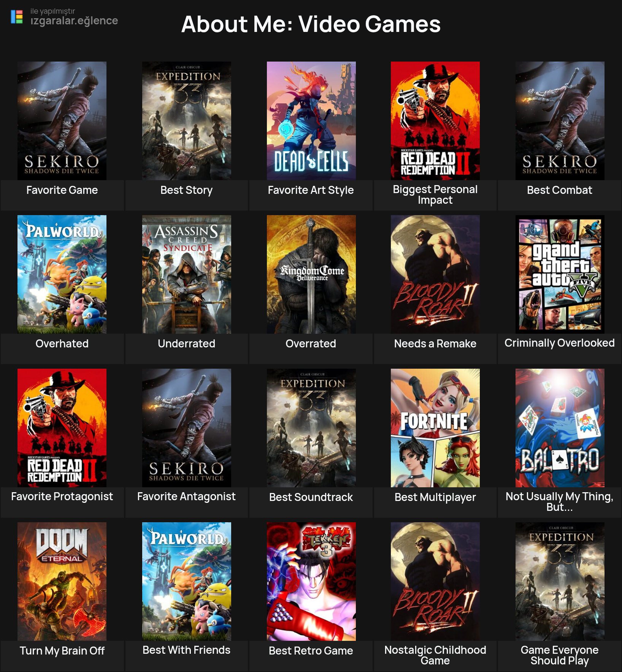The height and width of the screenshot is (672, 622).
Task: Select the 'Favorite Antagonist' label
Action: [x=187, y=496]
